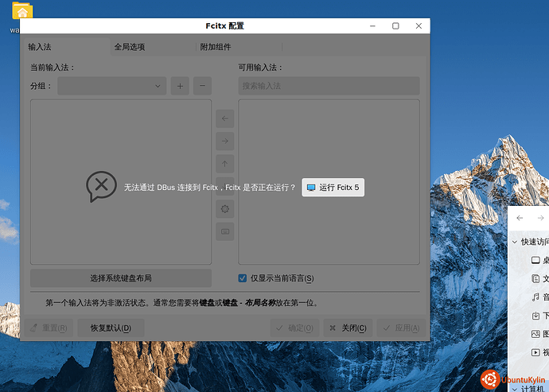Open documents icon in file manager sidebar
The width and height of the screenshot is (549, 392).
[x=535, y=278]
